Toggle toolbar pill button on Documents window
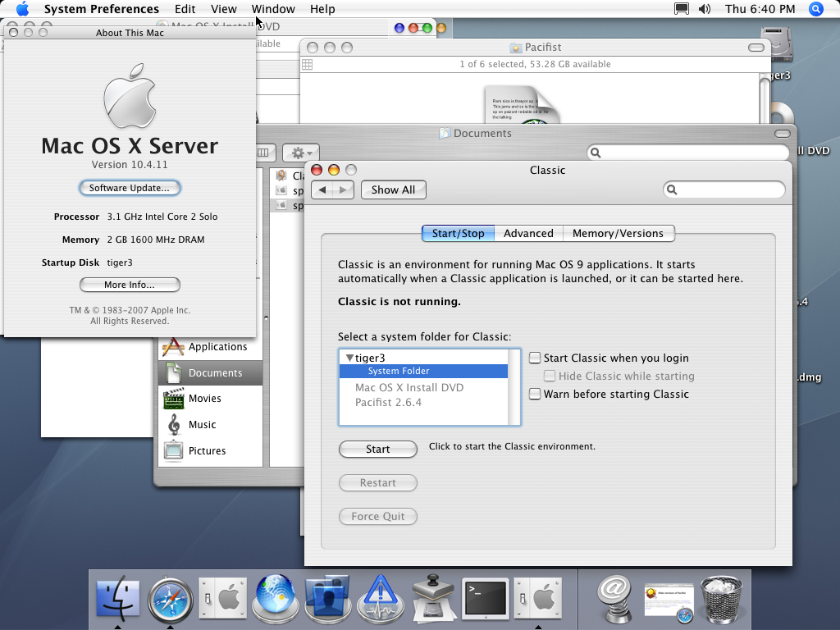 [782, 134]
